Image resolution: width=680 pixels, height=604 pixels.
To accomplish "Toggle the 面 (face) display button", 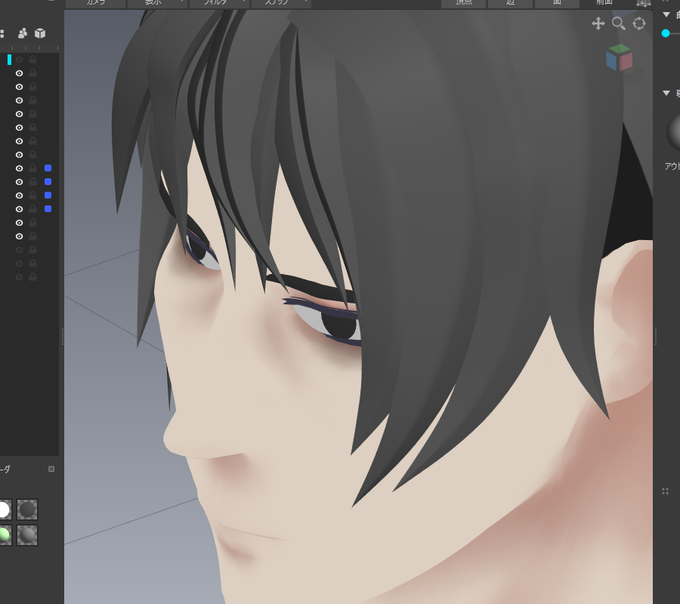I will [x=557, y=3].
